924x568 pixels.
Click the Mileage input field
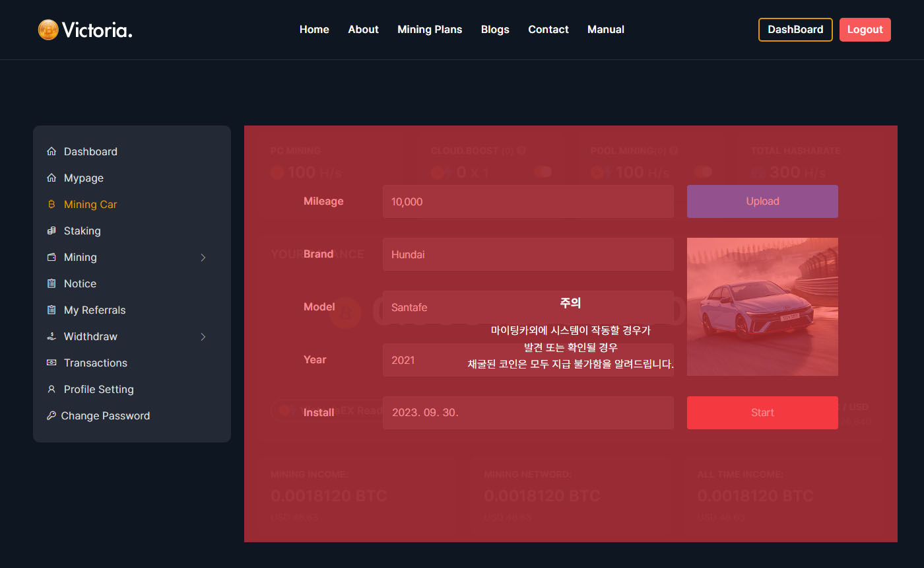pos(528,201)
